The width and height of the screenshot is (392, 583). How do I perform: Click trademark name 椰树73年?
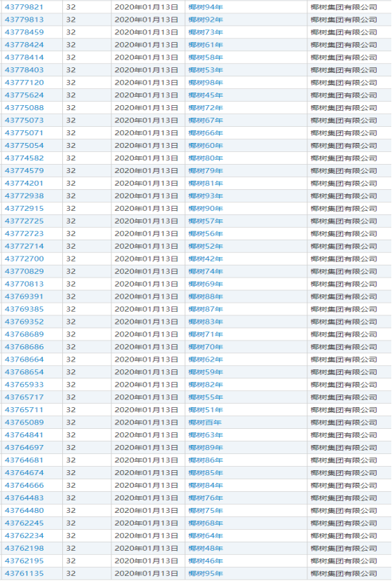(206, 32)
